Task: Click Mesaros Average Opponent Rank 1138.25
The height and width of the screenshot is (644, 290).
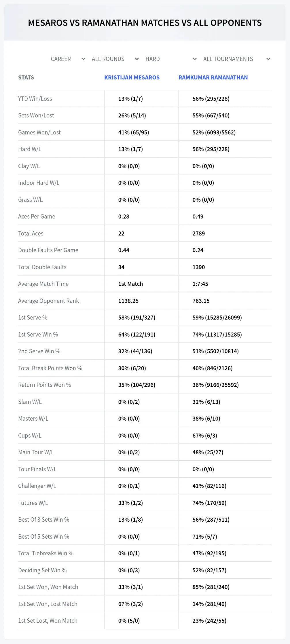Action: click(x=128, y=301)
